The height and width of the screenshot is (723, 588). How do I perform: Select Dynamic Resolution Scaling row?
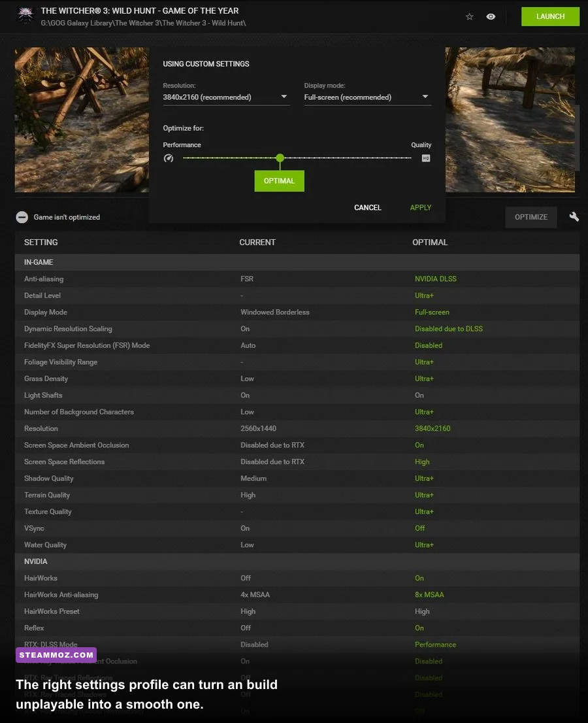point(297,329)
